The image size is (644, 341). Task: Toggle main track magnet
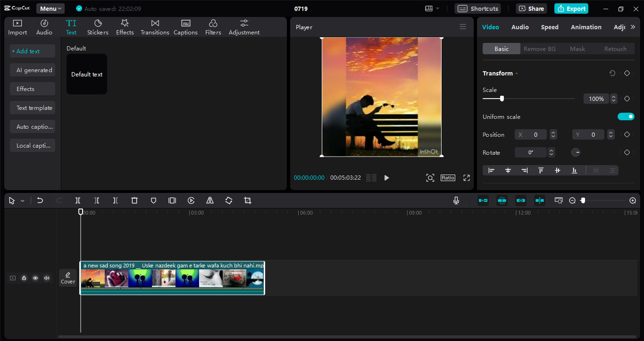(483, 200)
